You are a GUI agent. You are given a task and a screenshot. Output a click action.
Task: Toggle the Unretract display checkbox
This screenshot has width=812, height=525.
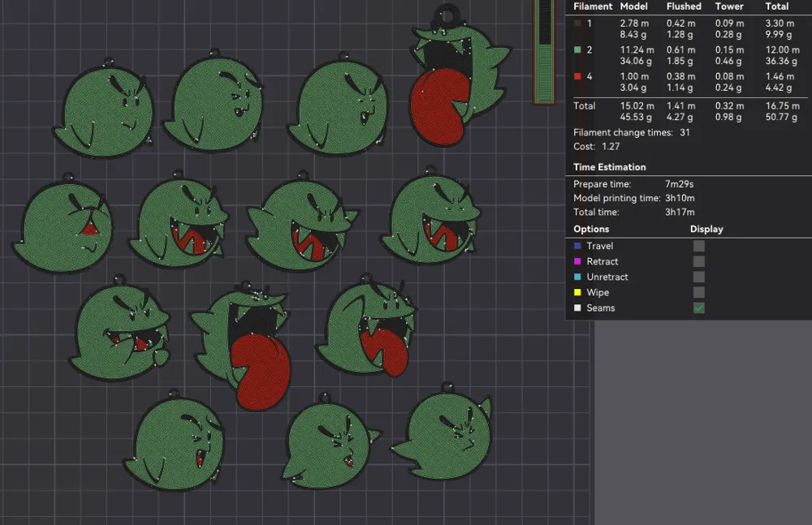pos(698,277)
